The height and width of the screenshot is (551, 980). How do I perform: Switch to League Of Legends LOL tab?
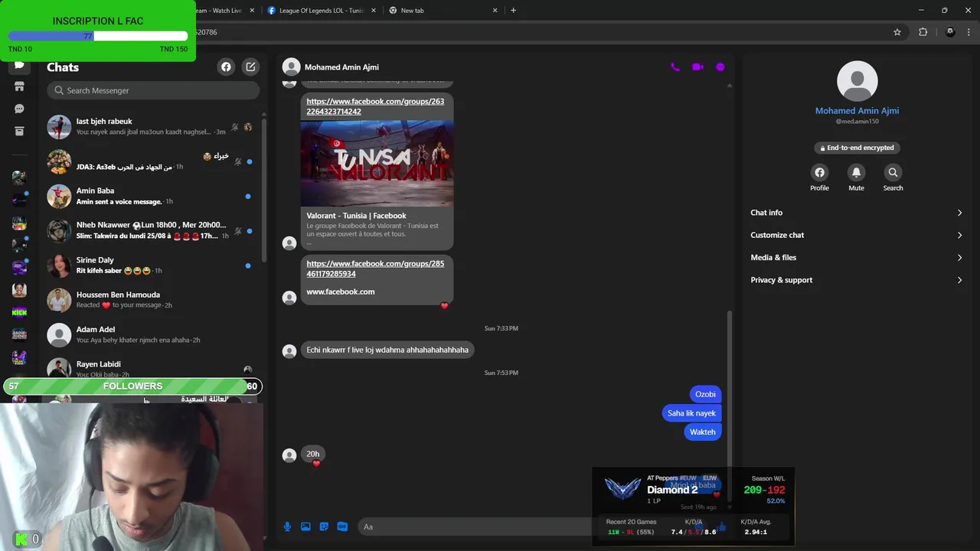(320, 10)
